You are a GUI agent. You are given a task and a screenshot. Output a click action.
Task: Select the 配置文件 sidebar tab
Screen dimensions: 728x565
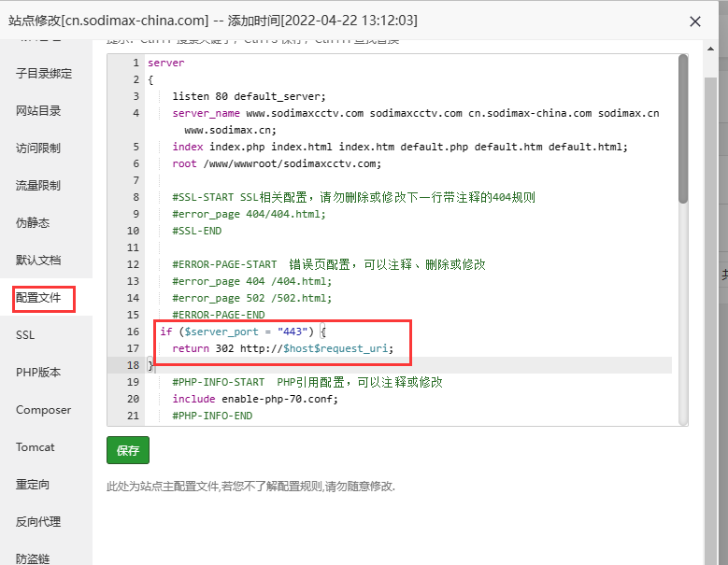(x=38, y=297)
